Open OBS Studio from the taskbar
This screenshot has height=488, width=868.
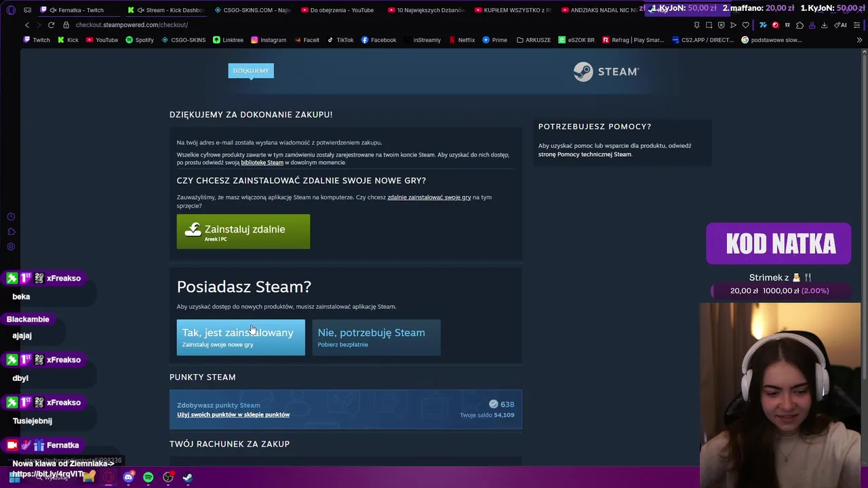[x=167, y=477]
